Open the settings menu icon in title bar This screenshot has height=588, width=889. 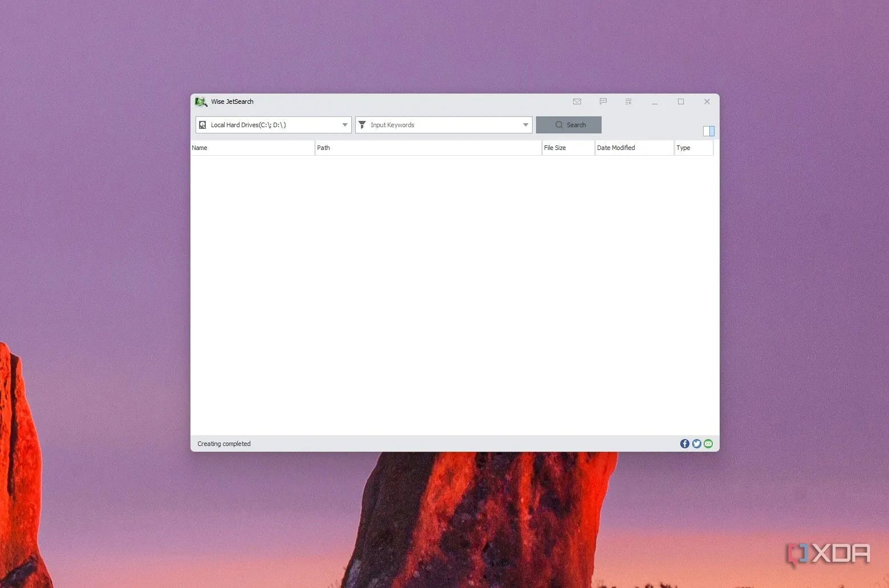[x=628, y=102]
